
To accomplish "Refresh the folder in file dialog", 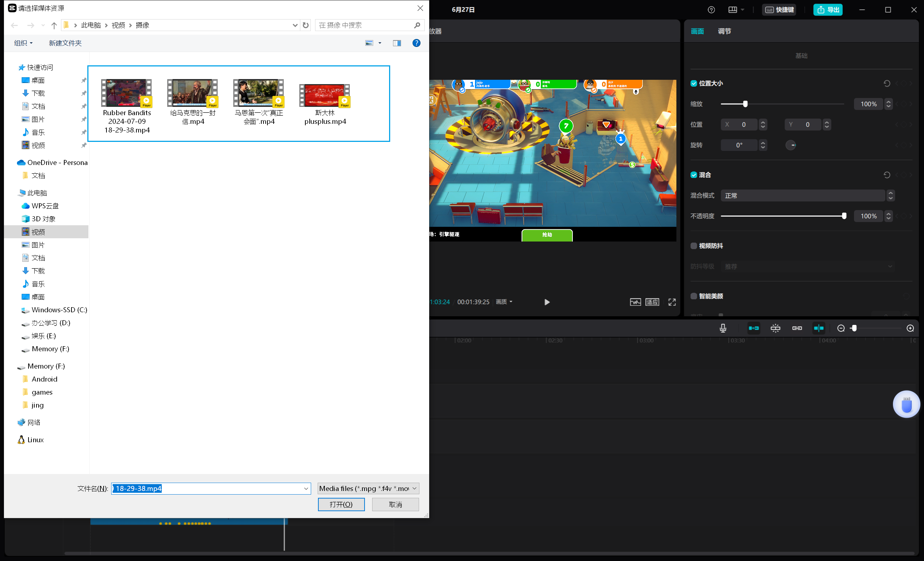I will coord(306,25).
